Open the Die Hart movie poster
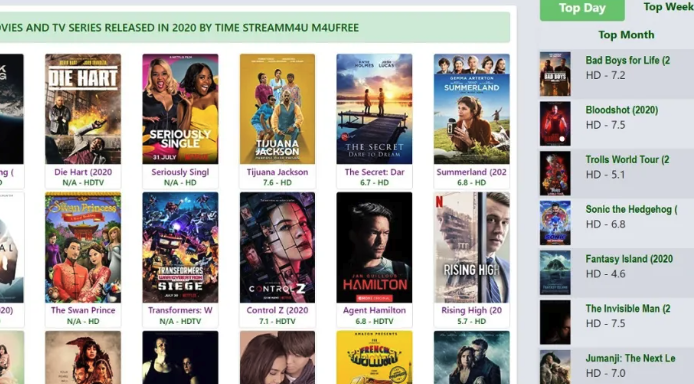The image size is (694, 384). 83,109
